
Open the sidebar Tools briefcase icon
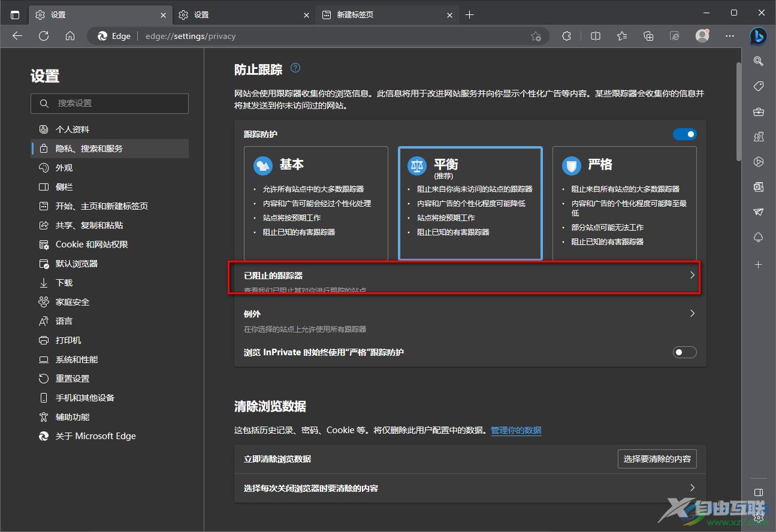pyautogui.click(x=759, y=111)
